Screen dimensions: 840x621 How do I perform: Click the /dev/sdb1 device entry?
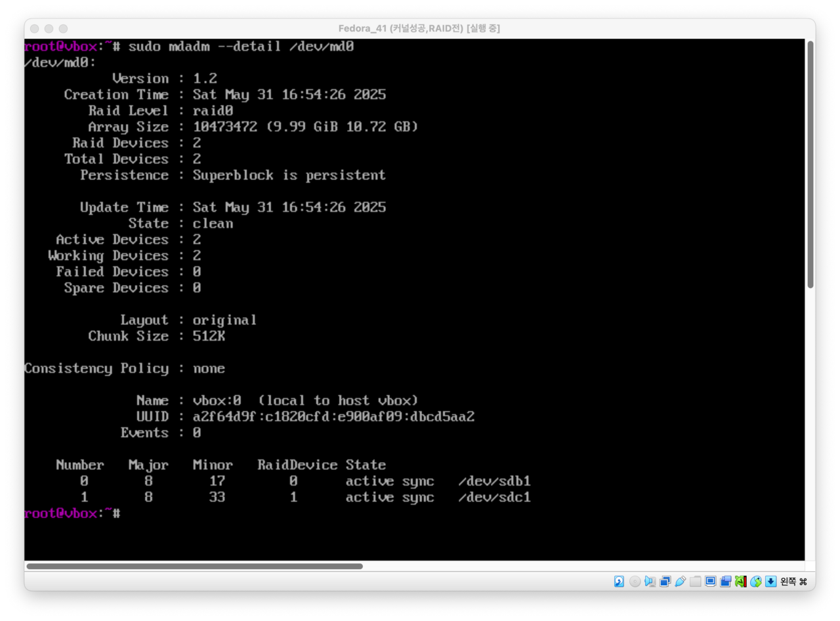pyautogui.click(x=494, y=481)
